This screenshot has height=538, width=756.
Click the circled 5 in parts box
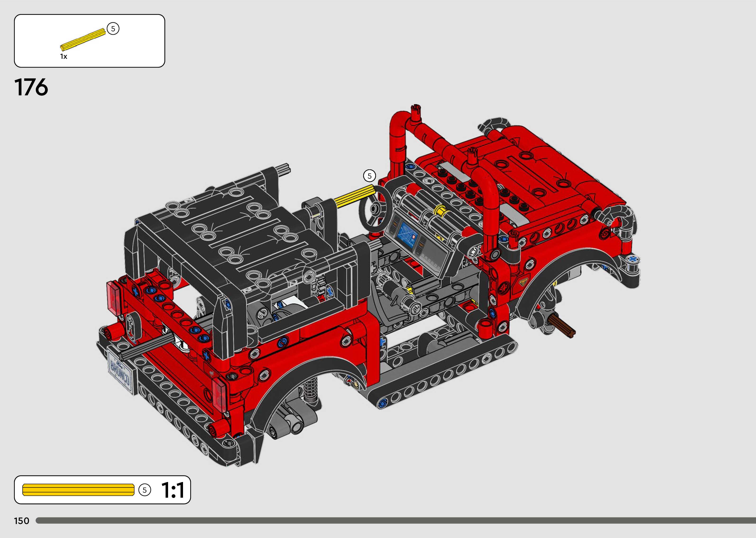point(113,29)
